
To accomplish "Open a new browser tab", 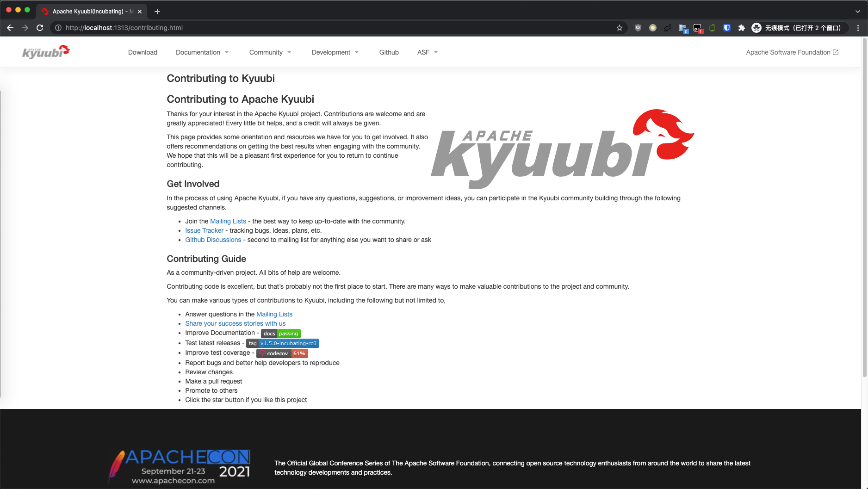I will 157,12.
